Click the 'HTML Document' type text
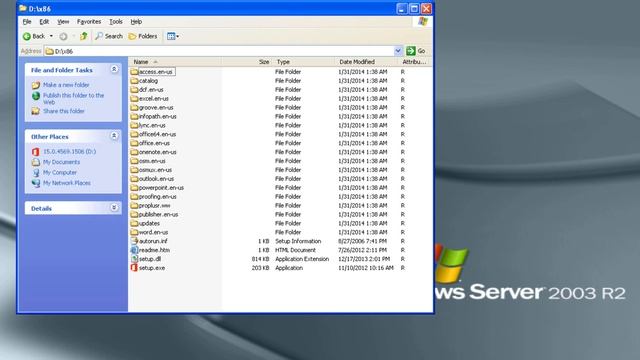Image resolution: width=640 pixels, height=360 pixels. point(296,250)
